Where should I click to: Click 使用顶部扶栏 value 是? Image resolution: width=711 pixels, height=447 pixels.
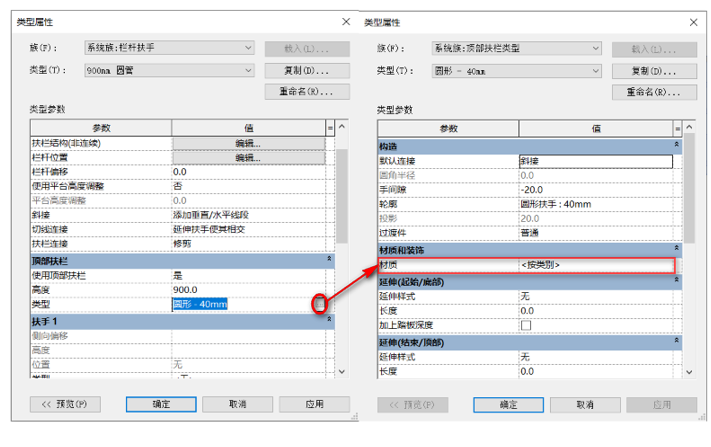point(248,276)
